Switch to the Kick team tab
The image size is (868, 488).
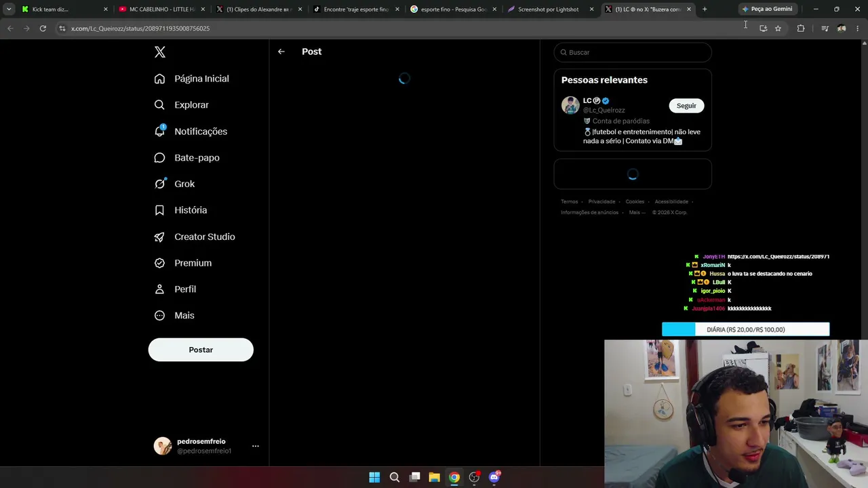(x=64, y=9)
